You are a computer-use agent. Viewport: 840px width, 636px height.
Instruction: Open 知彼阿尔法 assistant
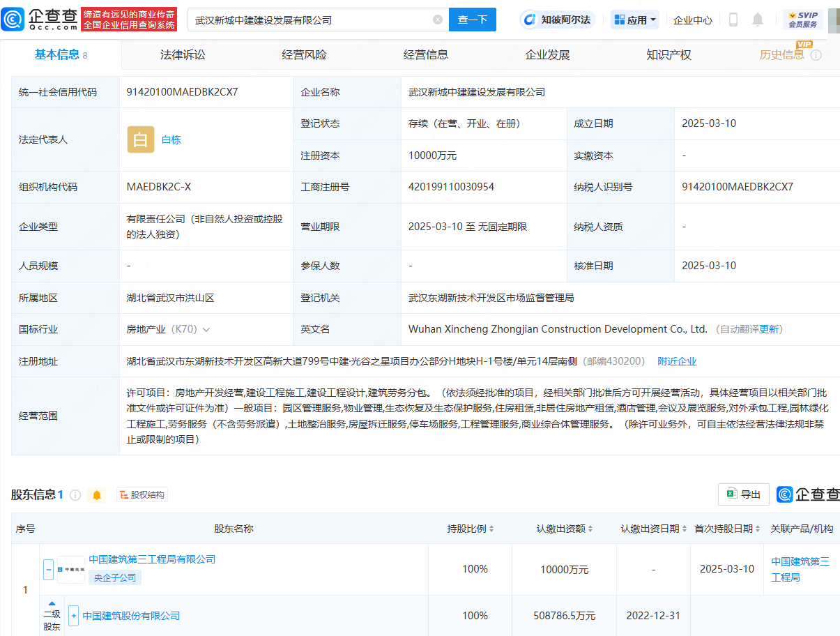558,20
